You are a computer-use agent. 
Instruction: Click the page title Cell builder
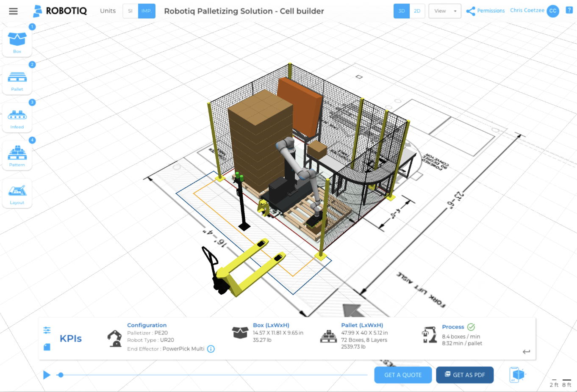[244, 11]
